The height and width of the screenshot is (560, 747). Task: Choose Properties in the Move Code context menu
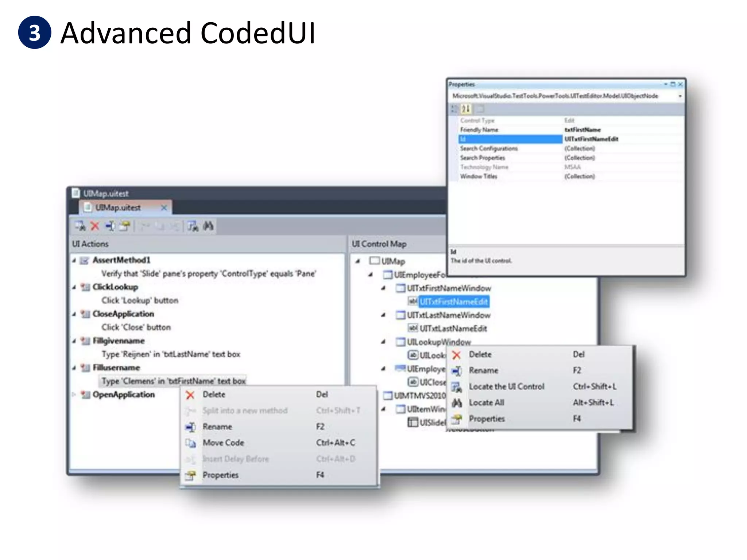278,475
